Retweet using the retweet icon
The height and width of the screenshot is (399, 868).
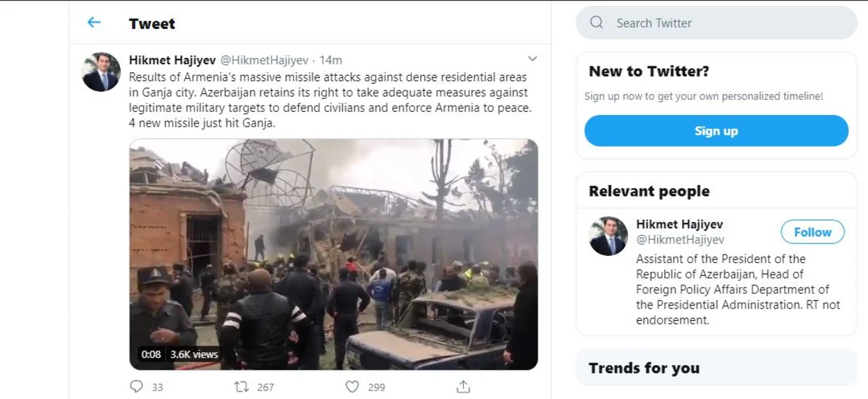pyautogui.click(x=242, y=387)
